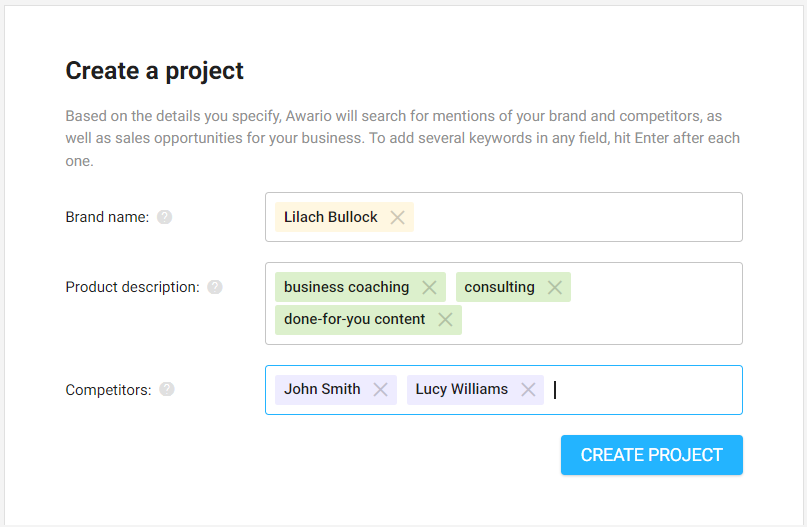Click the help icon beside Brand name
807x527 pixels.
point(165,217)
